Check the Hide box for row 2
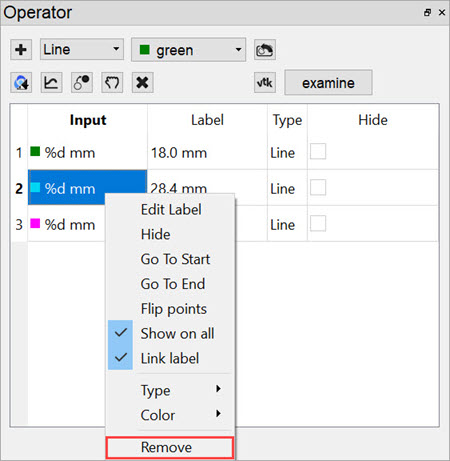This screenshot has height=461, width=450. pos(318,188)
